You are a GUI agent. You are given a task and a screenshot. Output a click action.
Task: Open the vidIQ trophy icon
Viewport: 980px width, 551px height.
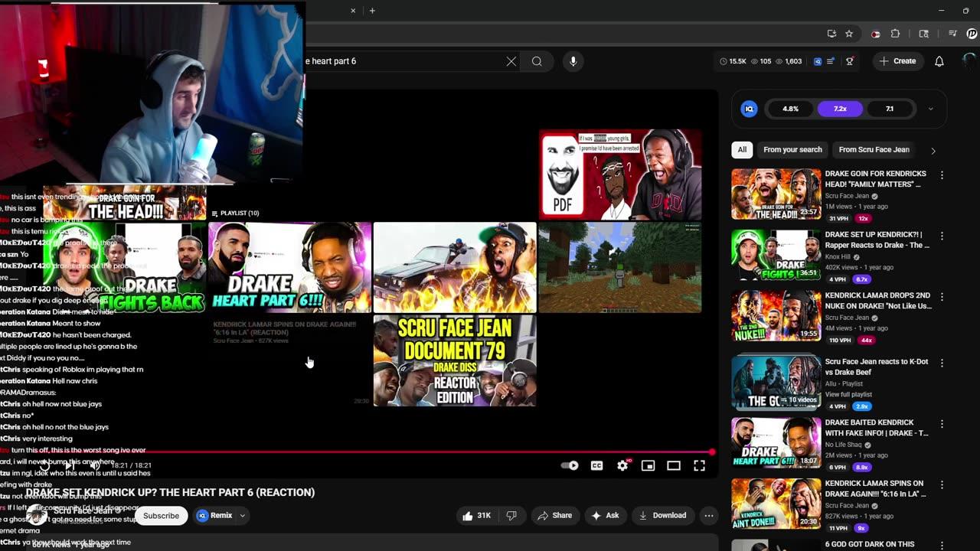849,61
